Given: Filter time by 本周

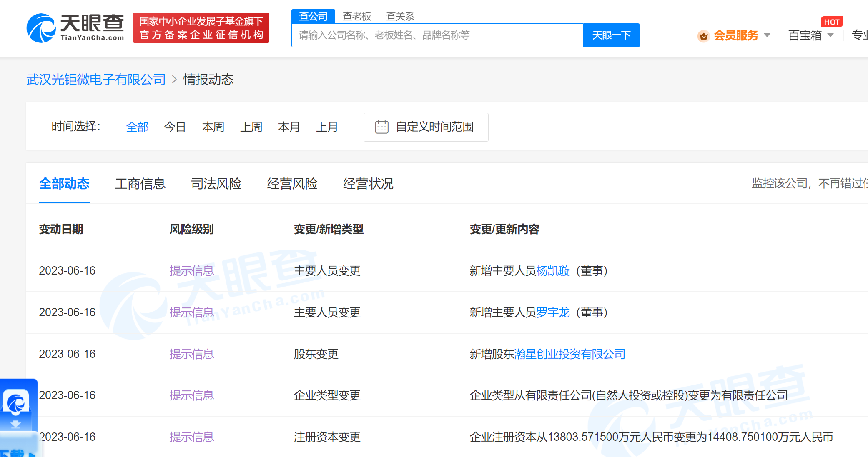Looking at the screenshot, I should (213, 127).
